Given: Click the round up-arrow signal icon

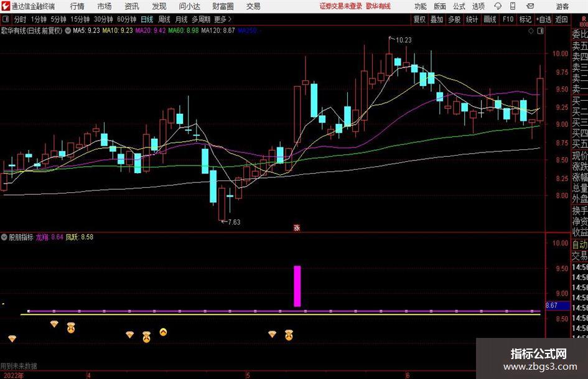Looking at the screenshot, I should click(163, 332).
